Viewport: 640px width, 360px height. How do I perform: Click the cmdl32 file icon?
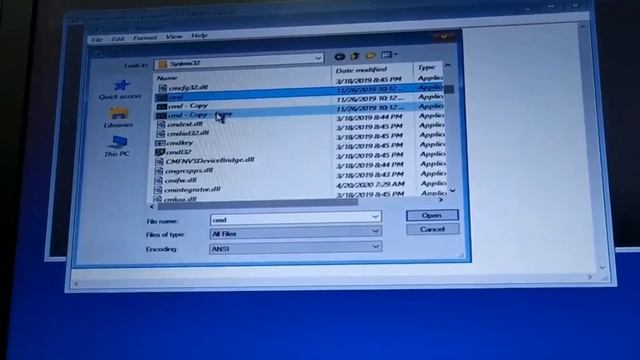pyautogui.click(x=160, y=153)
